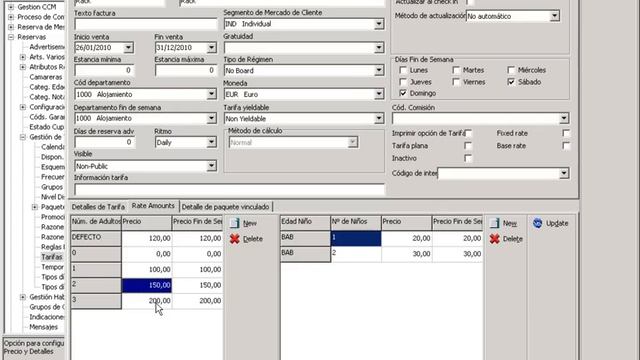
Task: Click the Estancia mínima field
Action: (104, 71)
